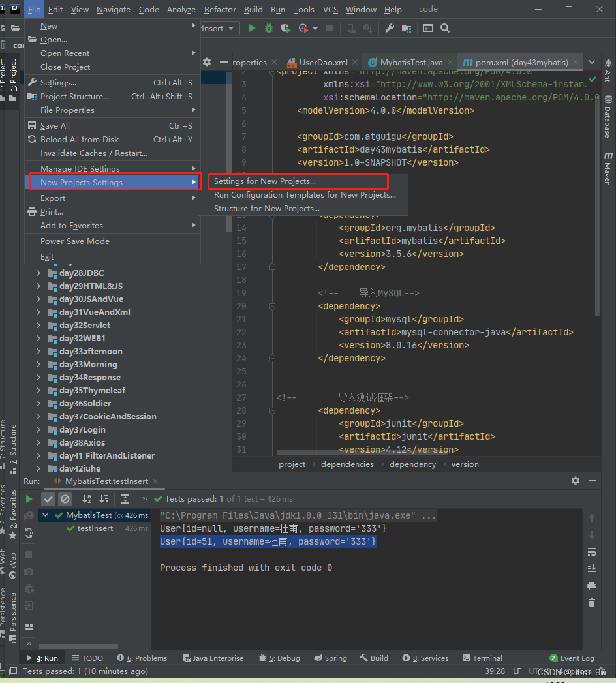Toggle soft-wrap in console
The image size is (616, 683).
(592, 553)
